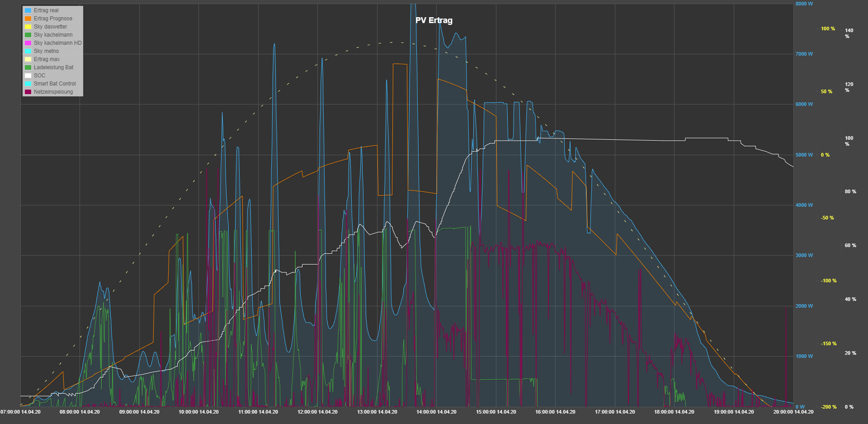Screen dimensions: 868x424
Task: Click the 11:00:00 14.04.20 time label
Action: click(258, 412)
